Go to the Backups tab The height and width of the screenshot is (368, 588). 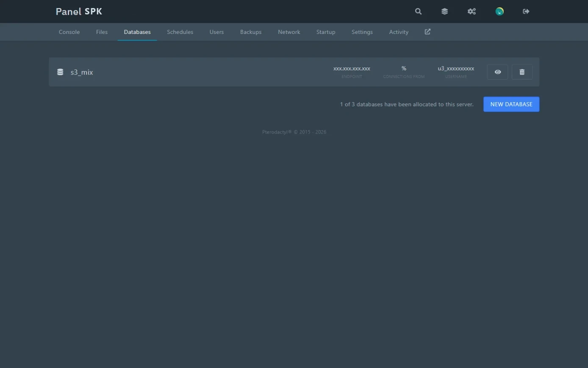click(251, 32)
